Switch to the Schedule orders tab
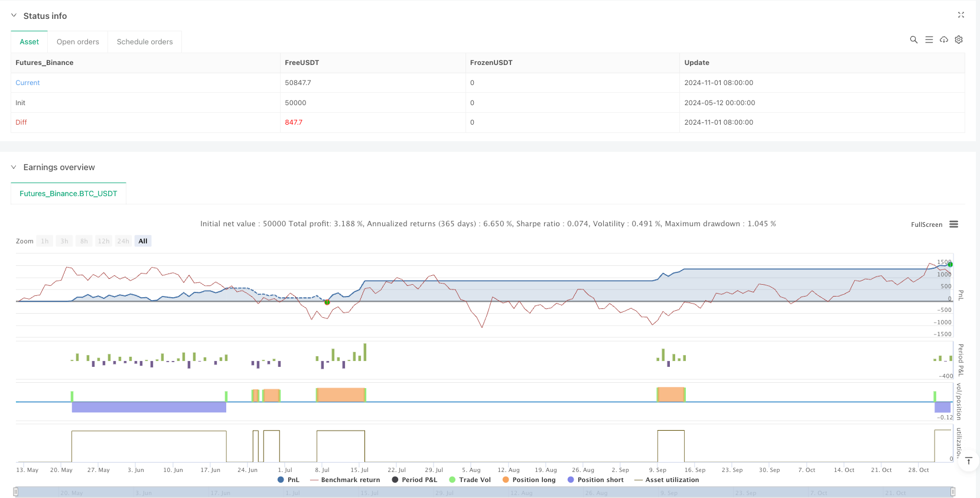Viewport: 980px width, 498px height. tap(145, 42)
